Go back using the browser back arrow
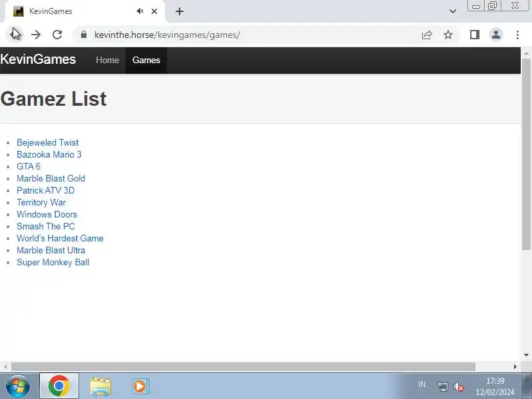 pyautogui.click(x=15, y=35)
